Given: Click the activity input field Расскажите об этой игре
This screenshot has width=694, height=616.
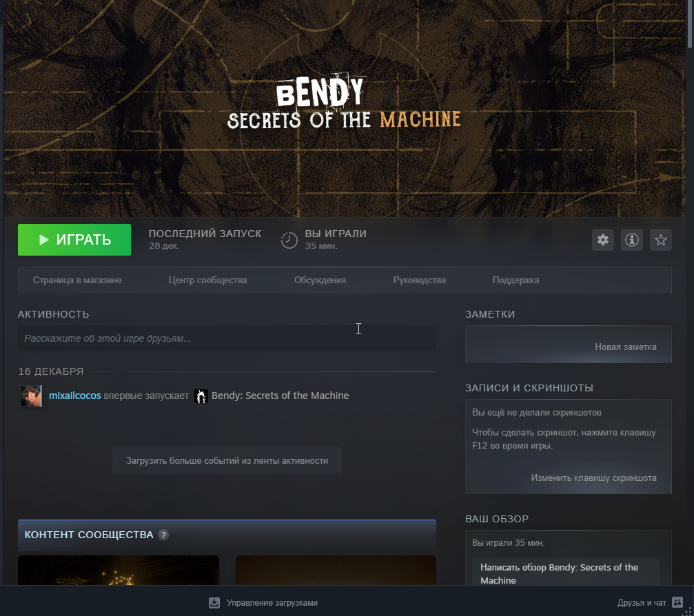Looking at the screenshot, I should 227,338.
